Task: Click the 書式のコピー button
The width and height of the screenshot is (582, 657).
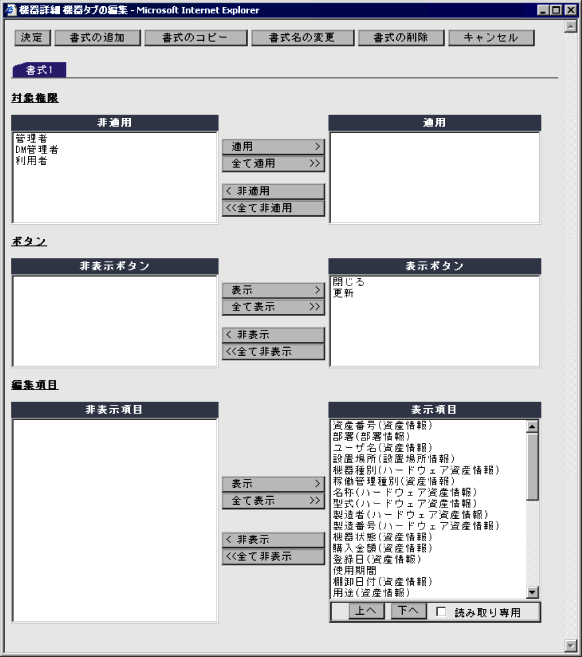Action: [x=195, y=38]
